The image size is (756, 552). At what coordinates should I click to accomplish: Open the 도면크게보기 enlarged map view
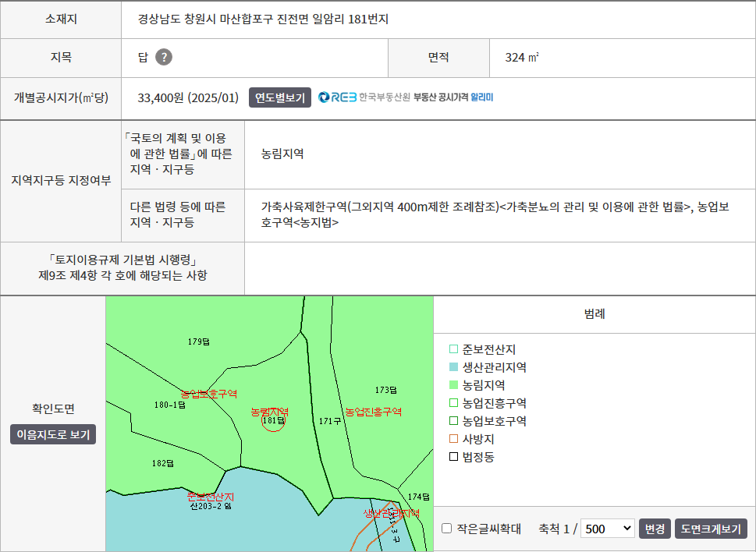coord(710,529)
